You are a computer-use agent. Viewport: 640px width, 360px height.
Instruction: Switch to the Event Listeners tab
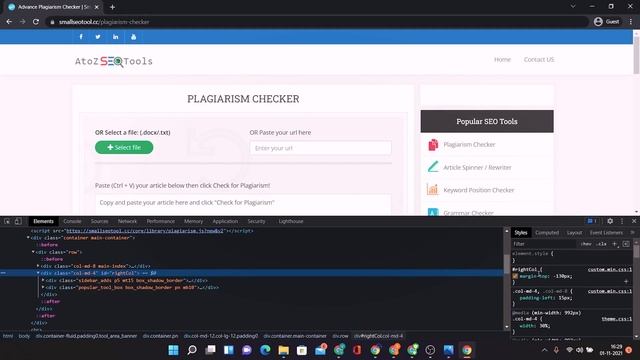point(607,232)
